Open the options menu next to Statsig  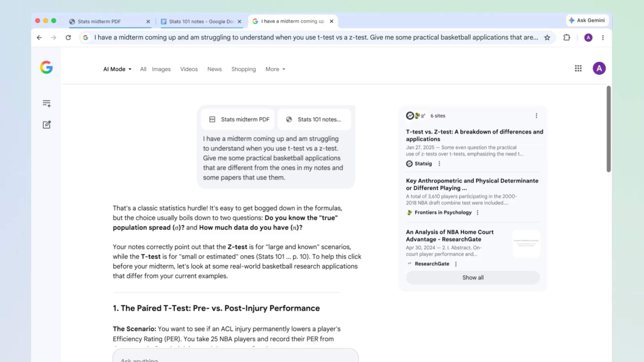pos(439,163)
